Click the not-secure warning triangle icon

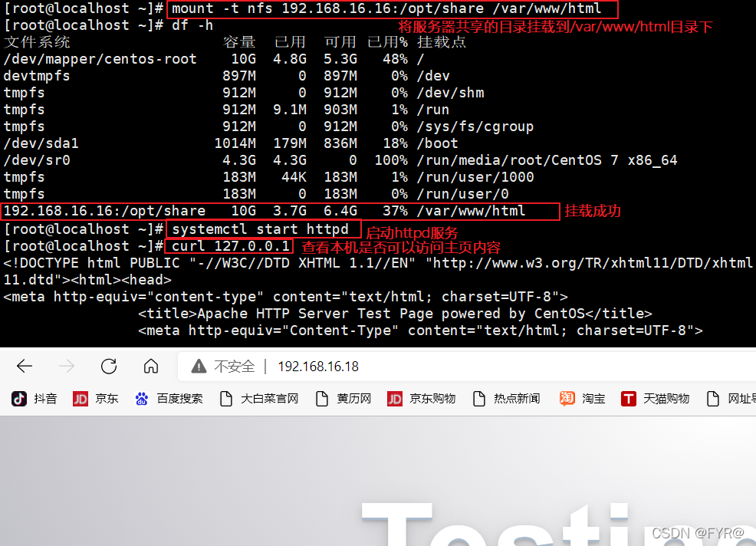[x=199, y=367]
